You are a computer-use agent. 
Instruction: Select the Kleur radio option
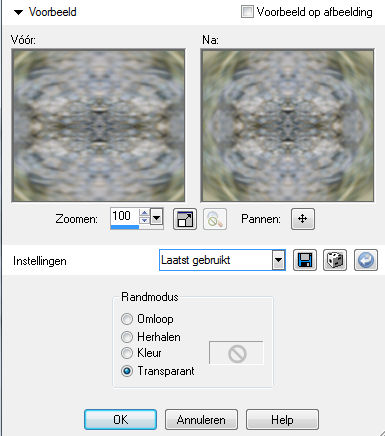click(127, 353)
